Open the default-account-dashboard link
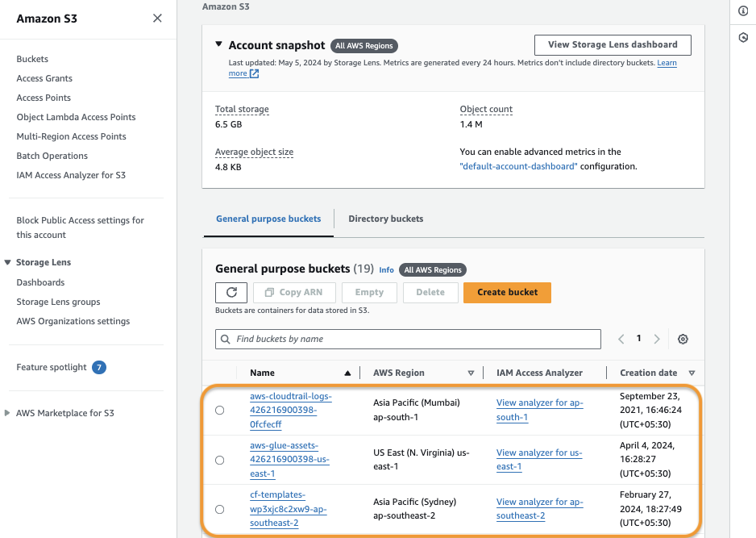The width and height of the screenshot is (756, 538). [518, 166]
